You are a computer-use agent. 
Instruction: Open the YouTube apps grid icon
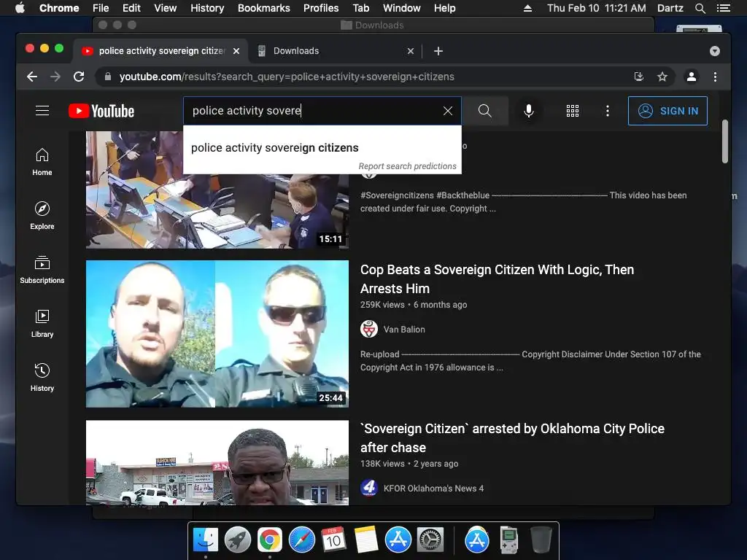point(572,111)
